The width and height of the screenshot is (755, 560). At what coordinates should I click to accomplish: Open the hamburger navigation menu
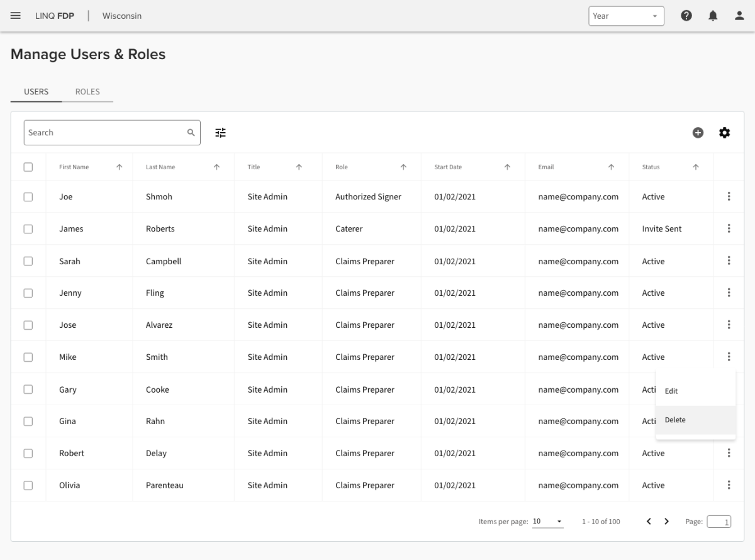click(x=16, y=16)
